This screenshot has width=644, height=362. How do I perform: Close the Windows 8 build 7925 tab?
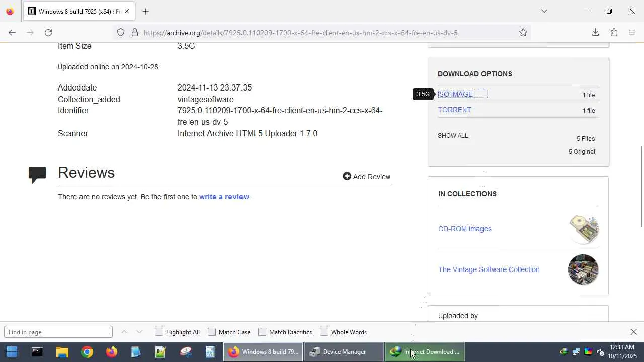click(127, 11)
